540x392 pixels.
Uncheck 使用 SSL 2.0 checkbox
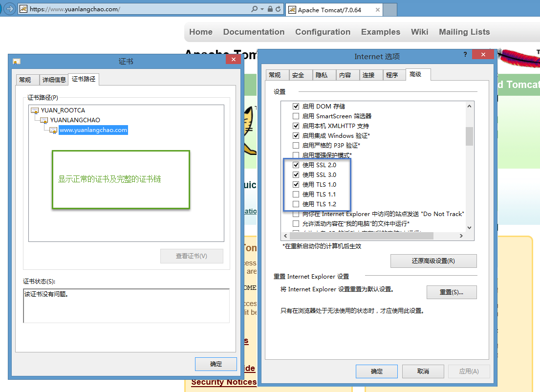pyautogui.click(x=296, y=165)
